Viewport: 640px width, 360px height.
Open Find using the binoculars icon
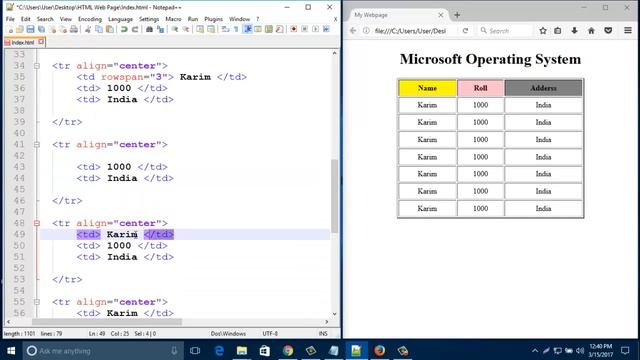[149, 29]
